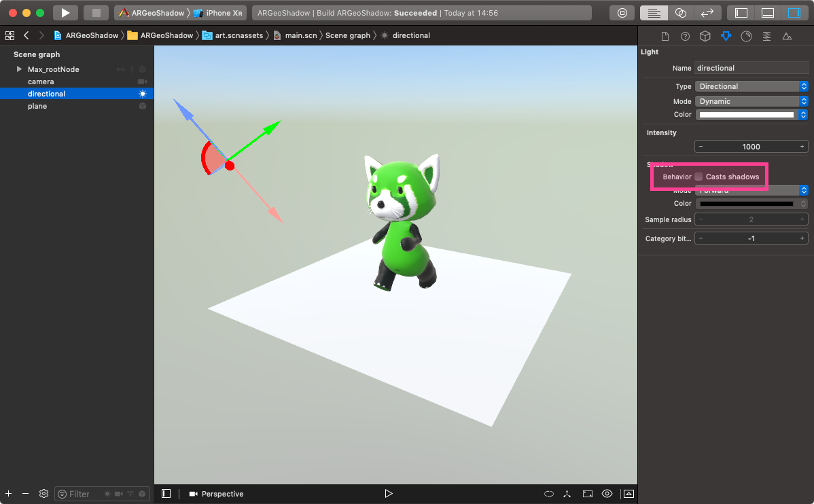
Task: Select art.scnassets in the jump bar
Action: 232,35
